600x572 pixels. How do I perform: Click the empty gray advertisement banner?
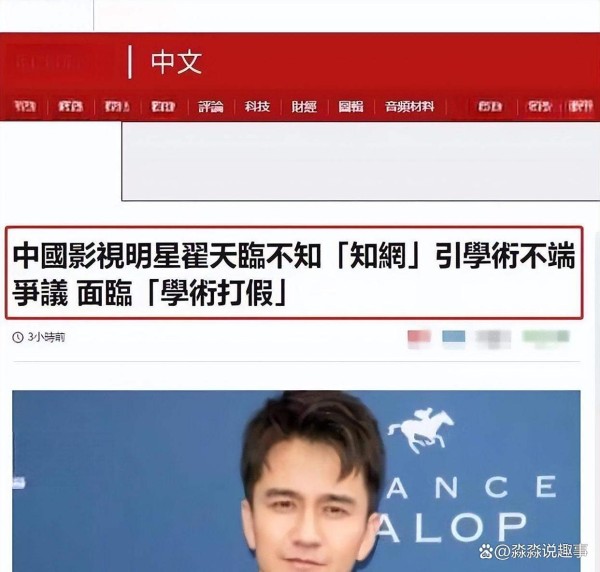pyautogui.click(x=360, y=161)
